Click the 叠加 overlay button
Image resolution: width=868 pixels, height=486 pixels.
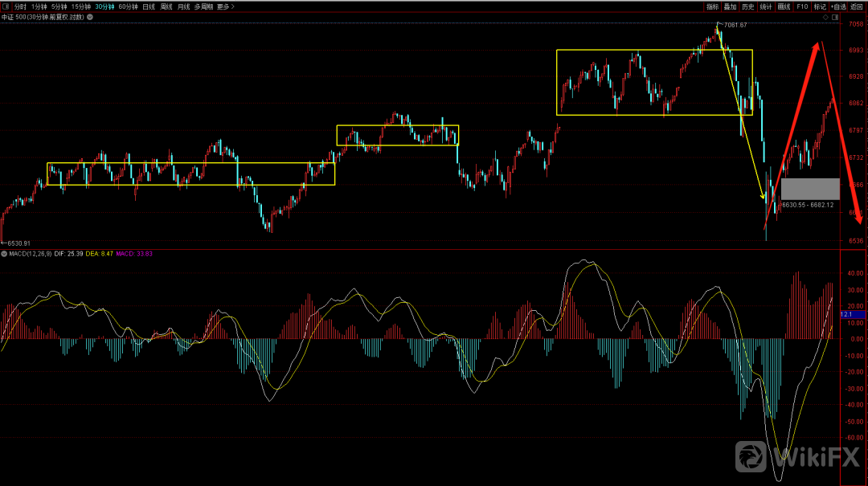730,6
